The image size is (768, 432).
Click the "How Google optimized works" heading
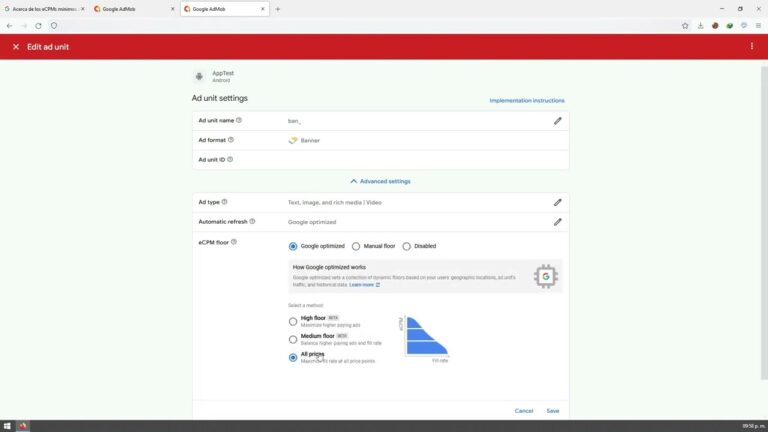[x=329, y=267]
